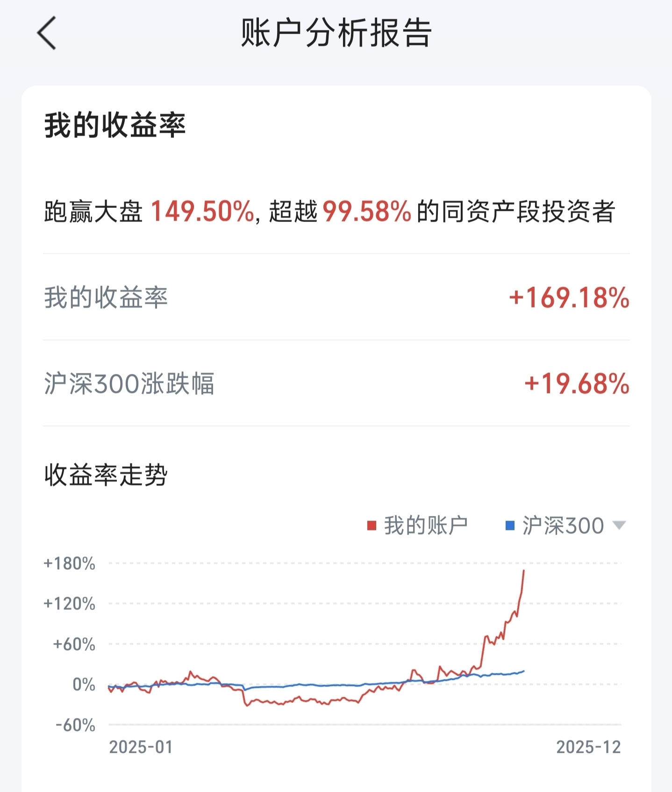The width and height of the screenshot is (672, 792).
Task: Click the +180% y-axis label
Action: (x=69, y=564)
